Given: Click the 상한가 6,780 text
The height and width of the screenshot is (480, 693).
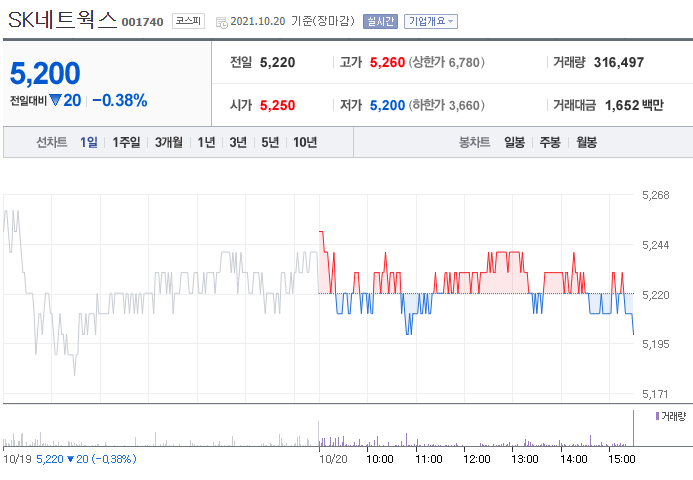Looking at the screenshot, I should point(446,62).
